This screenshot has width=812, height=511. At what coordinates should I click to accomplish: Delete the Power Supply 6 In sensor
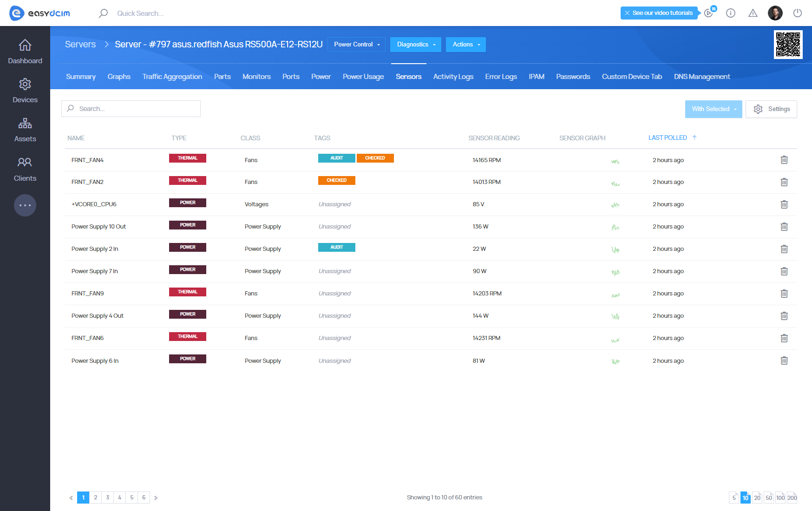(x=784, y=360)
